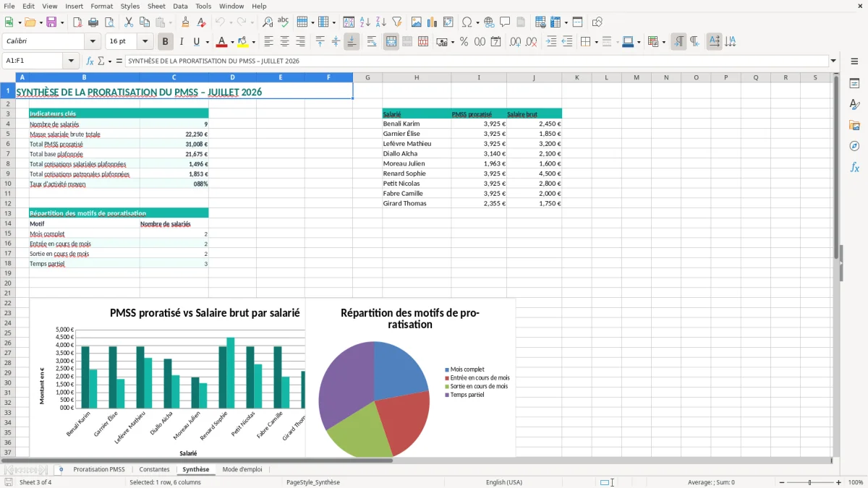Expand font size dropdown

145,42
